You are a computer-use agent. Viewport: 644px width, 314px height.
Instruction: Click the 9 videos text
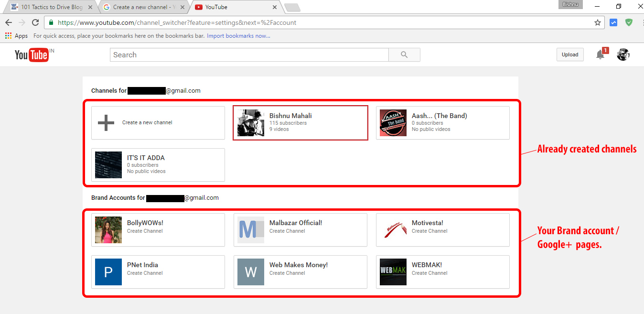279,129
